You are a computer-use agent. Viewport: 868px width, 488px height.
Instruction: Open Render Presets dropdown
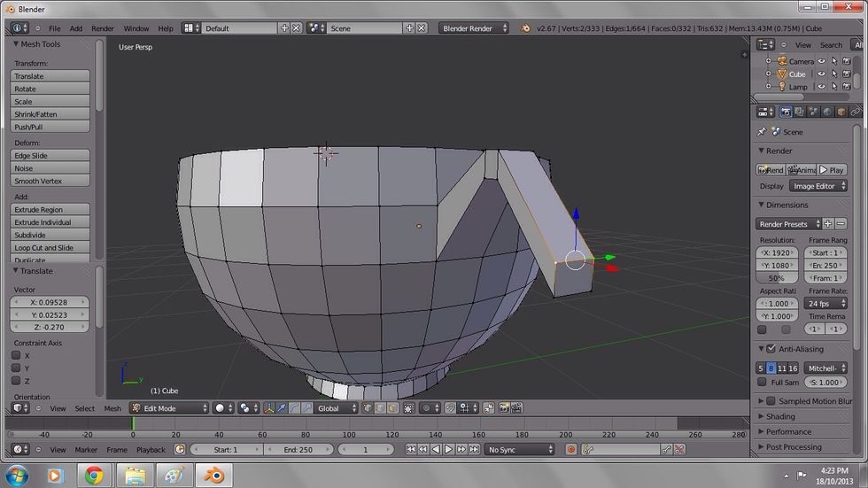click(x=788, y=224)
